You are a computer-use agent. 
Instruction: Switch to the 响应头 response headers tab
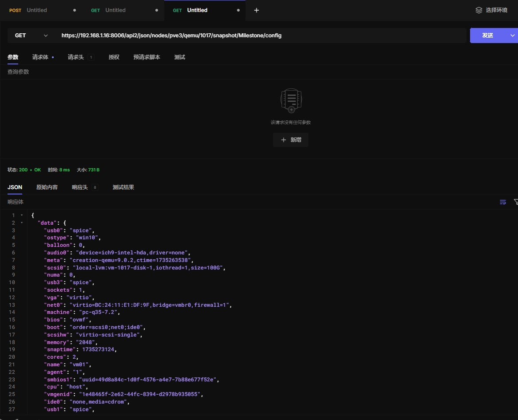[80, 187]
